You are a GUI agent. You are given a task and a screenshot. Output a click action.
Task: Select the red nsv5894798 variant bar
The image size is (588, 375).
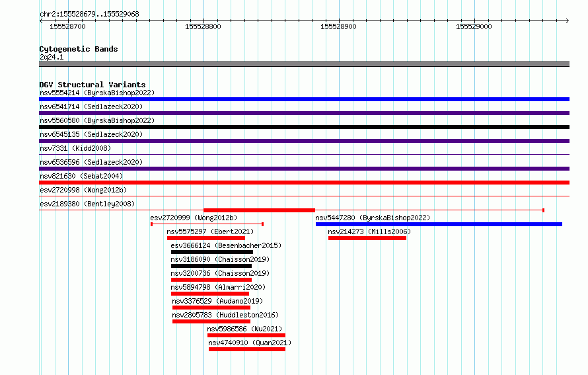coord(210,294)
